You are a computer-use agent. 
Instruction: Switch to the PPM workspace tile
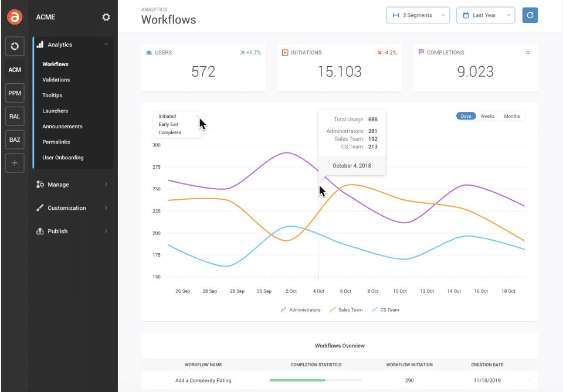15,93
